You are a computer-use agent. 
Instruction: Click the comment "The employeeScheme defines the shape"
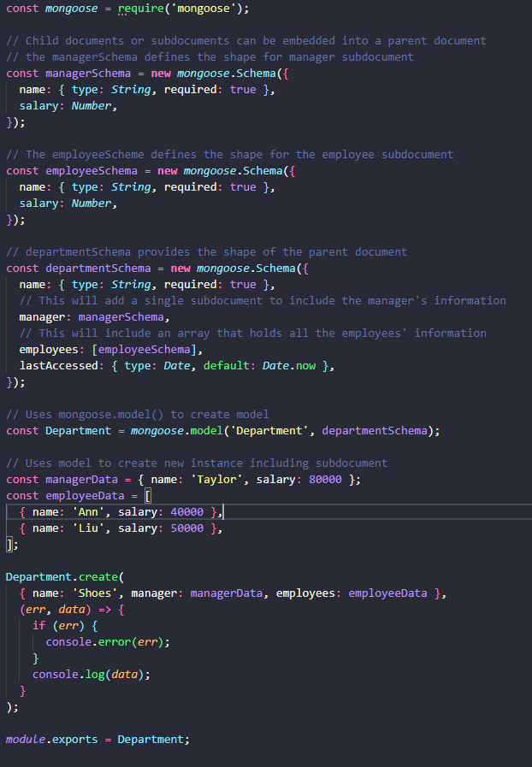tap(229, 155)
